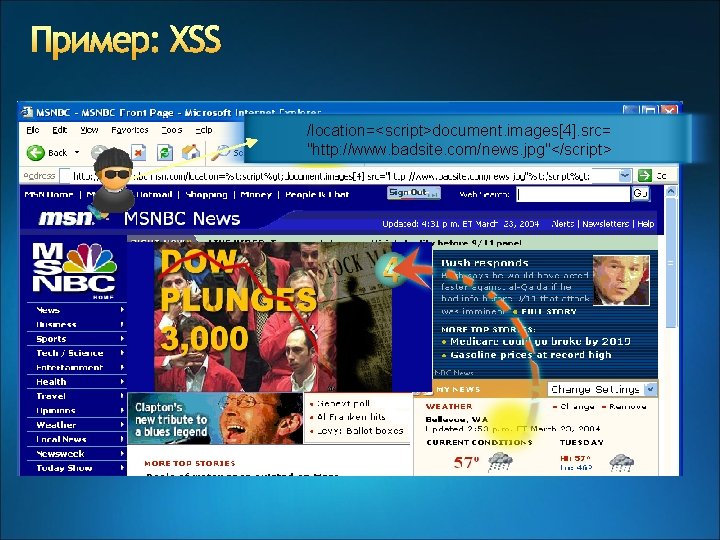Open Medicare could go broke by 2019 story
The image size is (720, 540).
click(x=540, y=341)
